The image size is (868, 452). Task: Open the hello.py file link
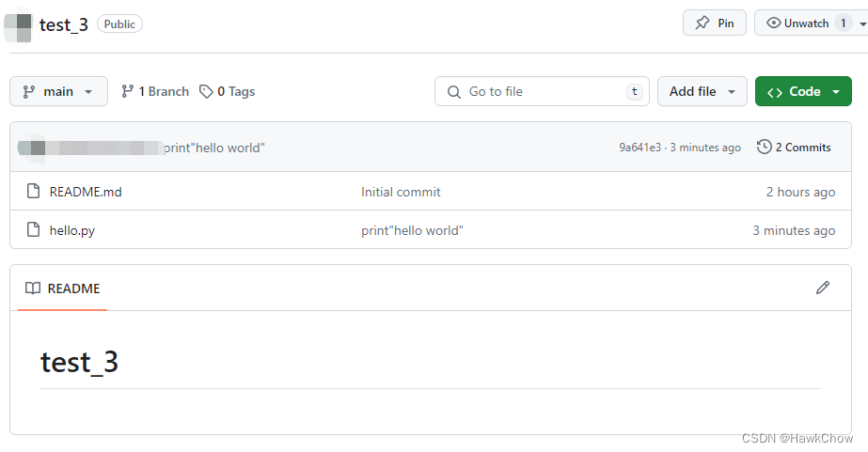(72, 230)
